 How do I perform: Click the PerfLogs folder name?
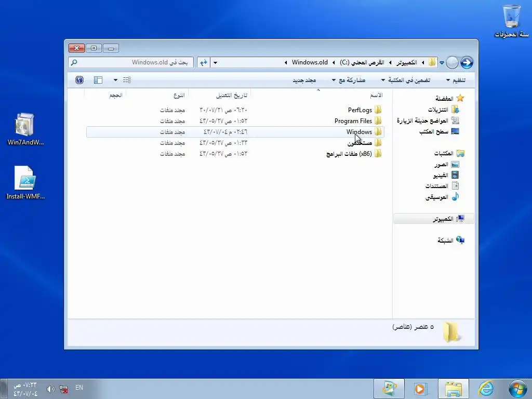click(360, 110)
